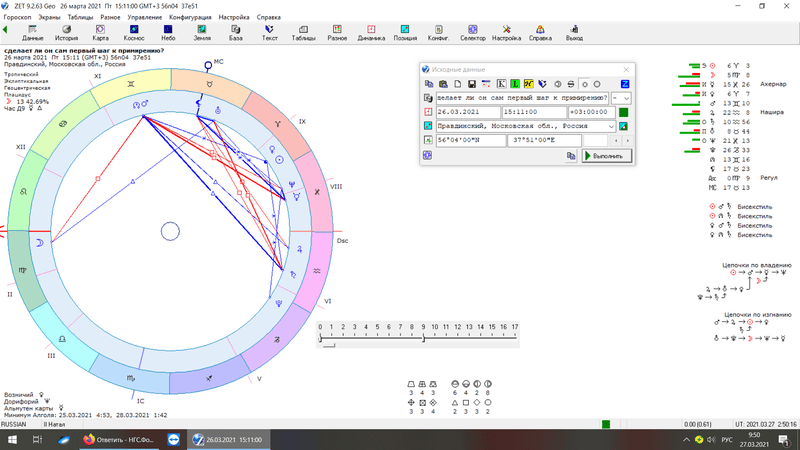The height and width of the screenshot is (450, 800).
Task: Open the Гороскоп menu
Action: pyautogui.click(x=17, y=18)
